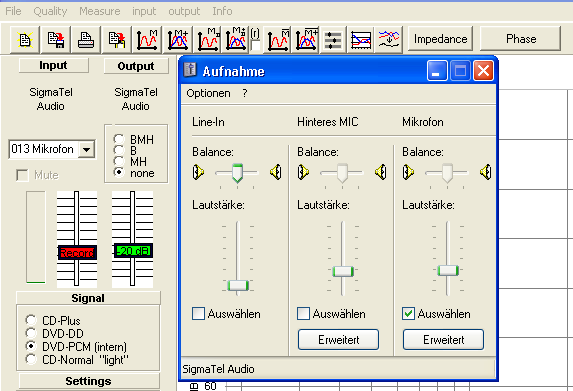Click the Signal header button
This screenshot has width=573, height=391.
[x=88, y=298]
